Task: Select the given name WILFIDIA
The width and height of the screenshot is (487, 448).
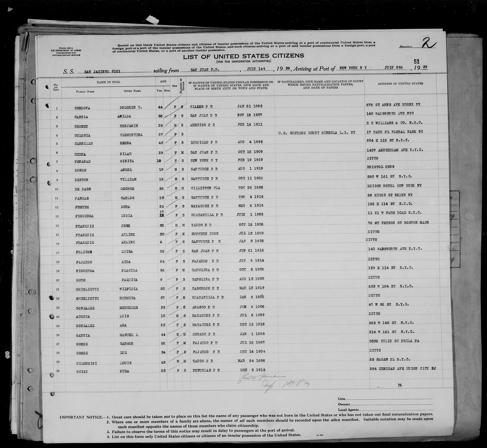Action: tap(129, 289)
